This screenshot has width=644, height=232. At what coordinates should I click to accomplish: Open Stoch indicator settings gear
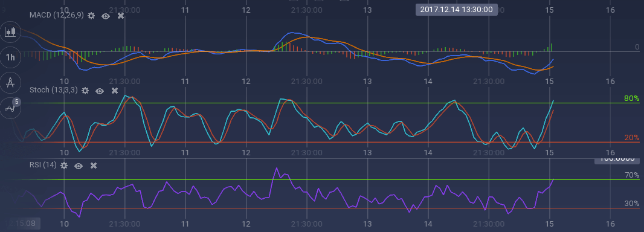85,91
